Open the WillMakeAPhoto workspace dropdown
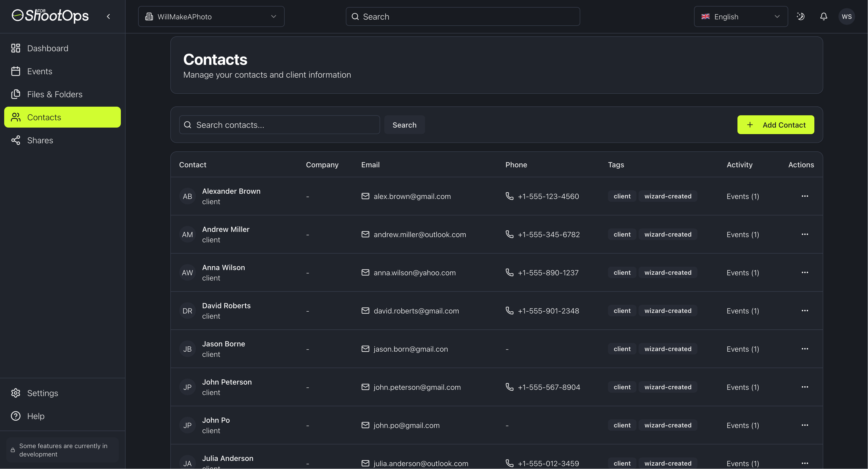 tap(211, 16)
